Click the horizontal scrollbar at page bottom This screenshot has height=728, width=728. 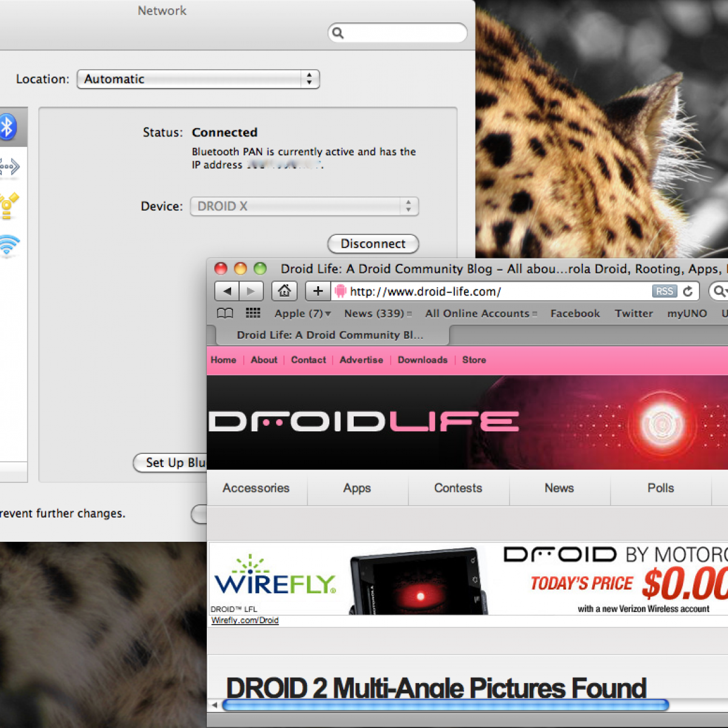click(x=445, y=705)
